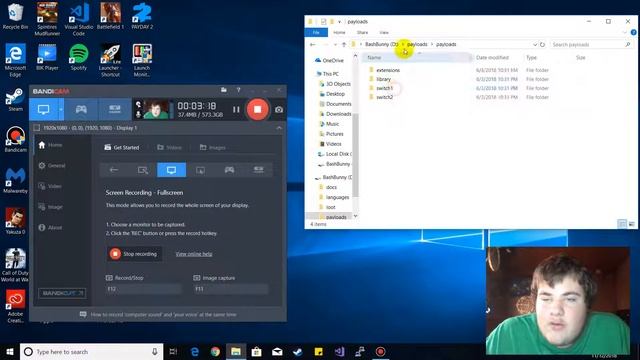Select the extensions folder
The height and width of the screenshot is (360, 640).
click(x=388, y=70)
